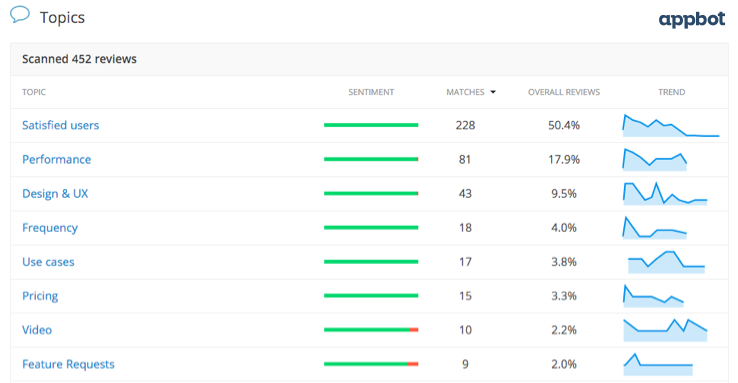Click the appbot logo
Image resolution: width=738 pixels, height=383 pixels.
pos(692,19)
